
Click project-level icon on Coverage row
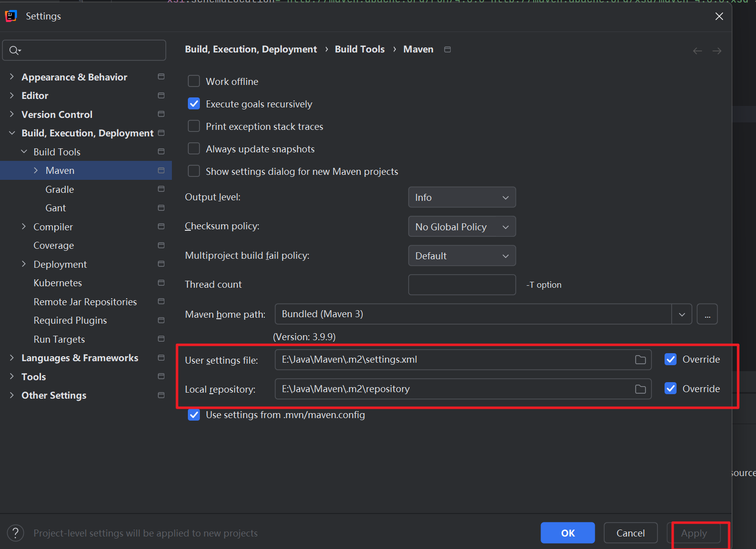click(x=161, y=245)
